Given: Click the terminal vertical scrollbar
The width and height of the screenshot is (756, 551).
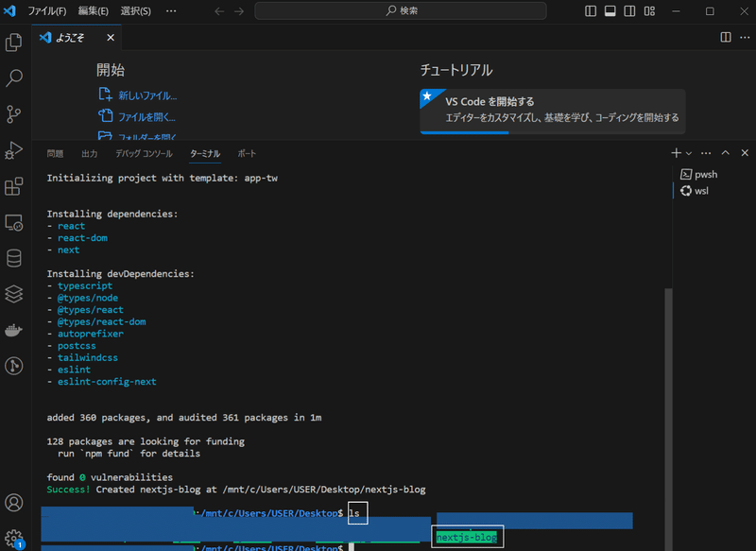Looking at the screenshot, I should 668,418.
